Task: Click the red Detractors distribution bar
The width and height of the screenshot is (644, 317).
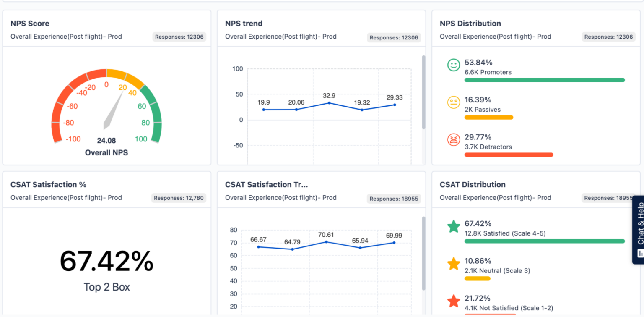Action: point(509,155)
